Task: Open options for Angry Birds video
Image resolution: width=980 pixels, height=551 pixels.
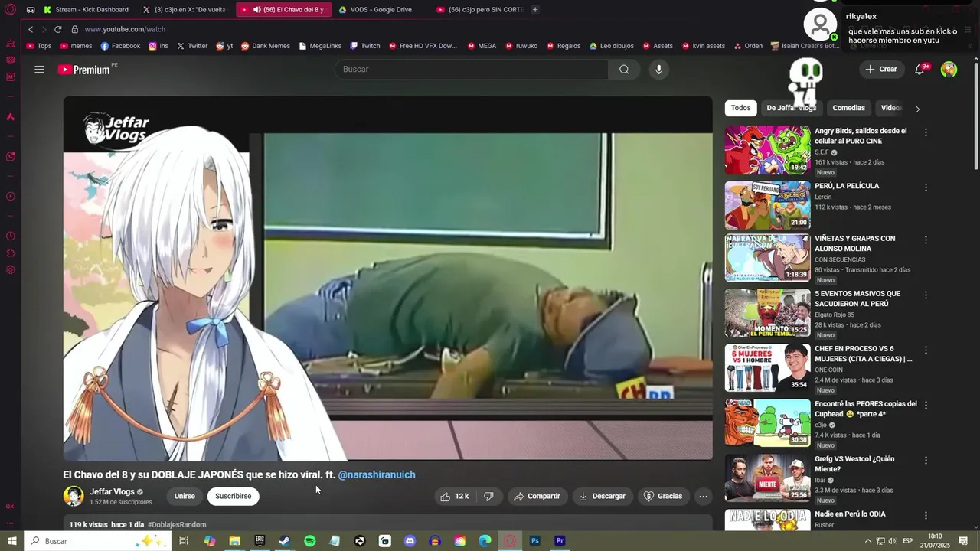Action: (926, 132)
